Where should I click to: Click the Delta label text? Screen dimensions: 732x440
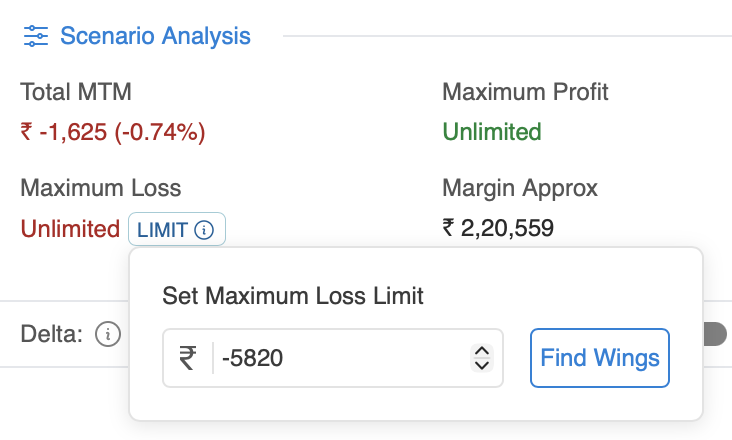(x=51, y=334)
